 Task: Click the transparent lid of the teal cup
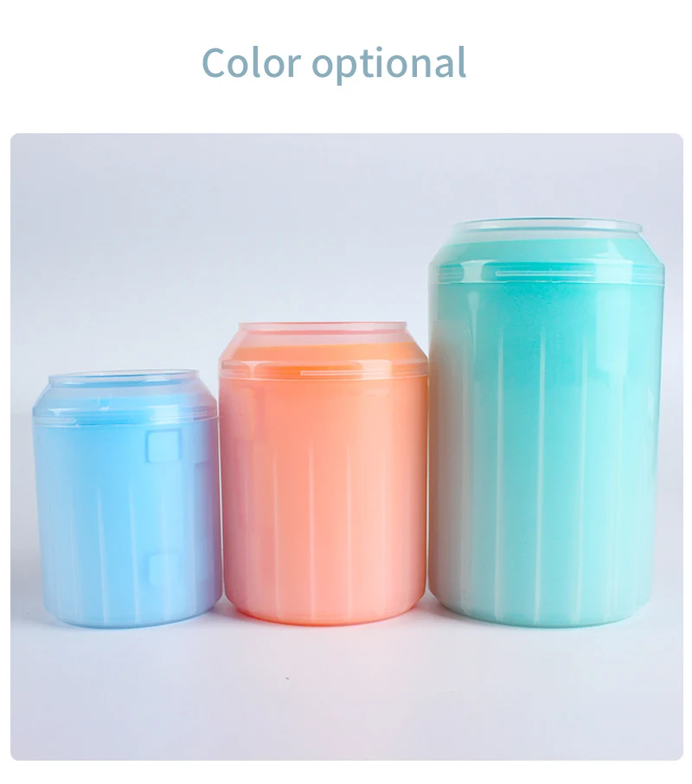(x=546, y=252)
